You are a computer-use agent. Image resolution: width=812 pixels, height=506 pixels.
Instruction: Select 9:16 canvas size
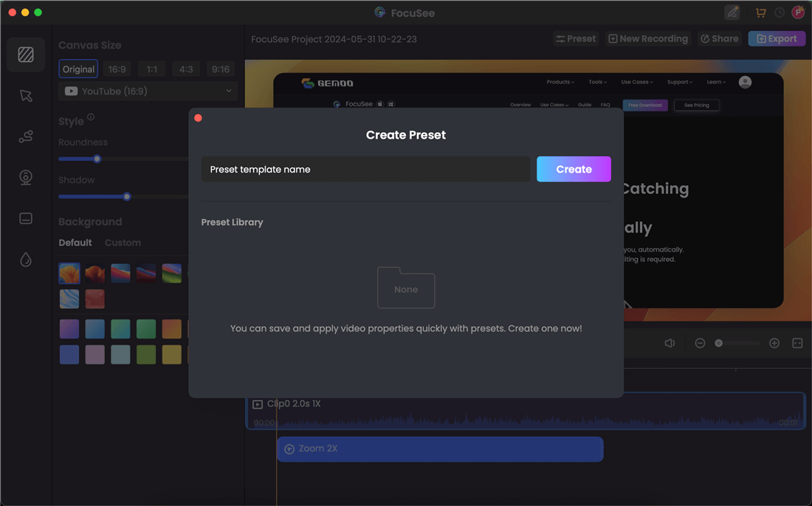221,69
